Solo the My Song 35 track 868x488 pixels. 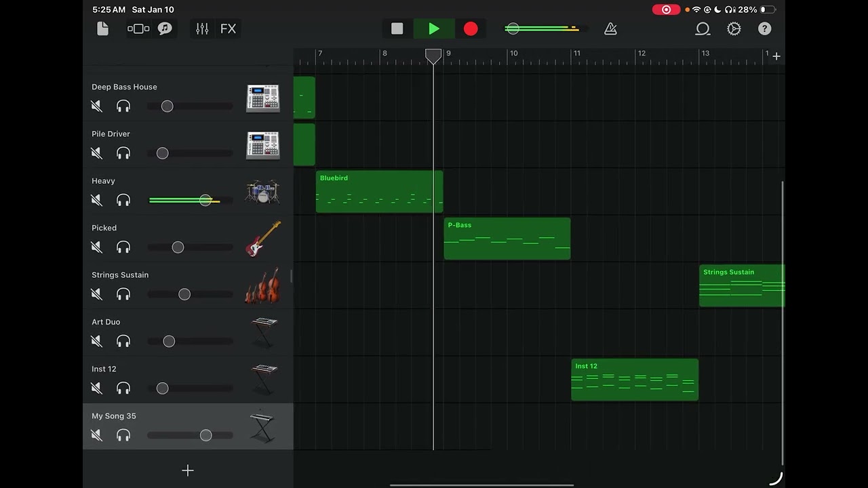coord(123,435)
